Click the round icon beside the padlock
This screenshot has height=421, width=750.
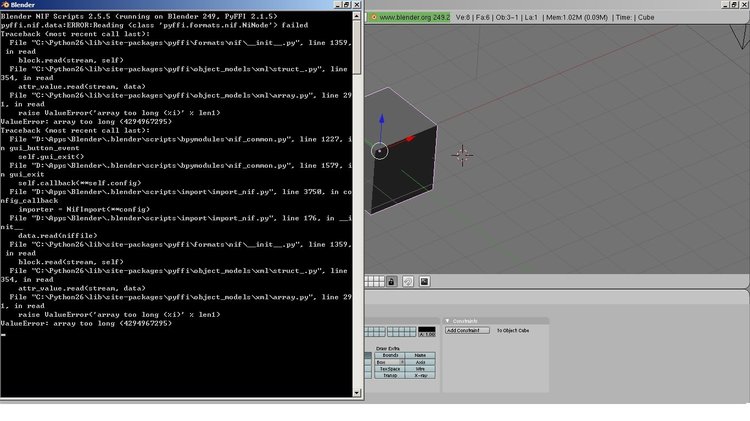408,281
